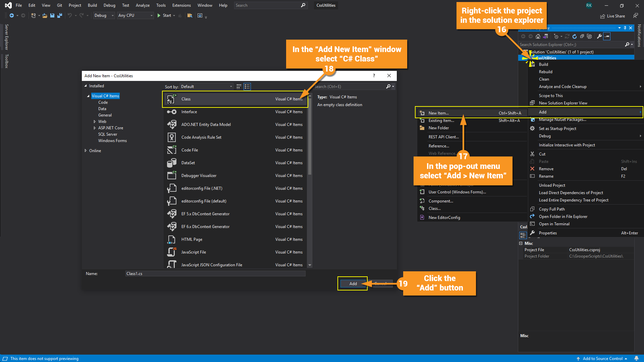Click the Home icon in Solution Explorer
The width and height of the screenshot is (644, 362).
[538, 36]
